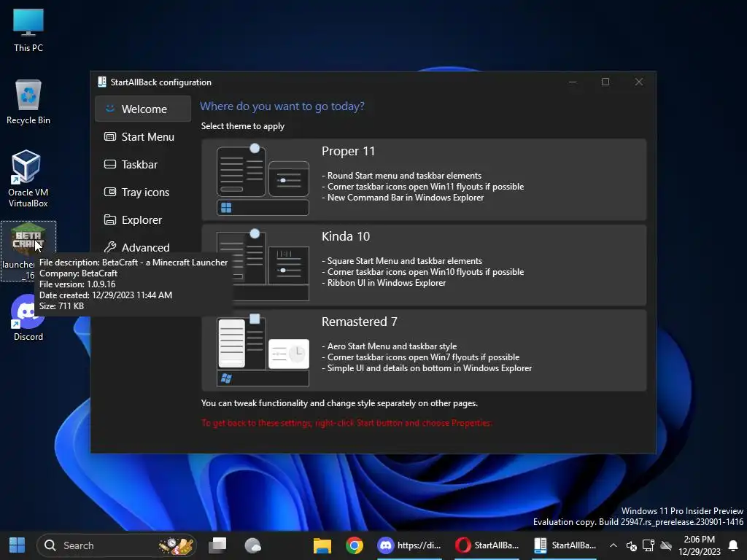The height and width of the screenshot is (560, 747).
Task: Click the muted volume tray icon
Action: click(x=631, y=546)
